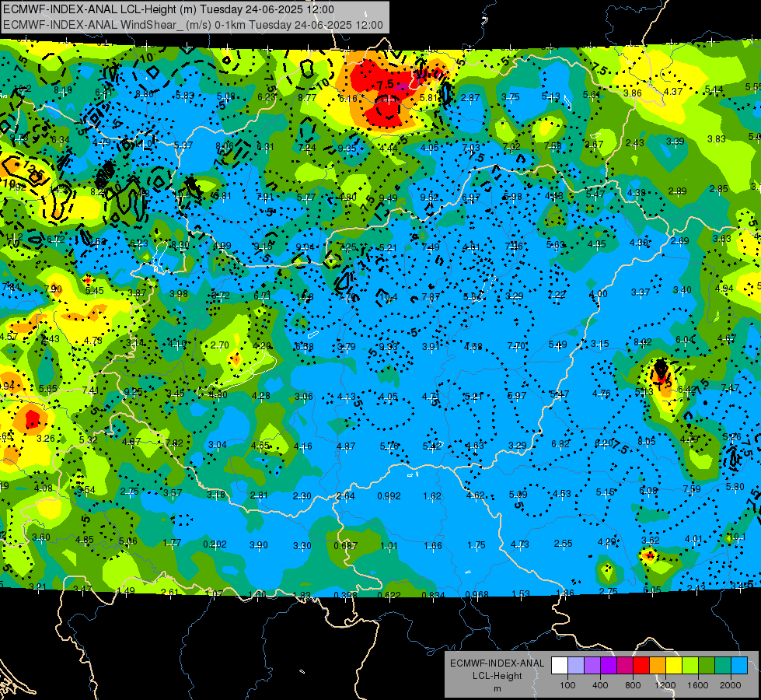
Task: Click the wind shear value '8.05'
Action: 647,441
